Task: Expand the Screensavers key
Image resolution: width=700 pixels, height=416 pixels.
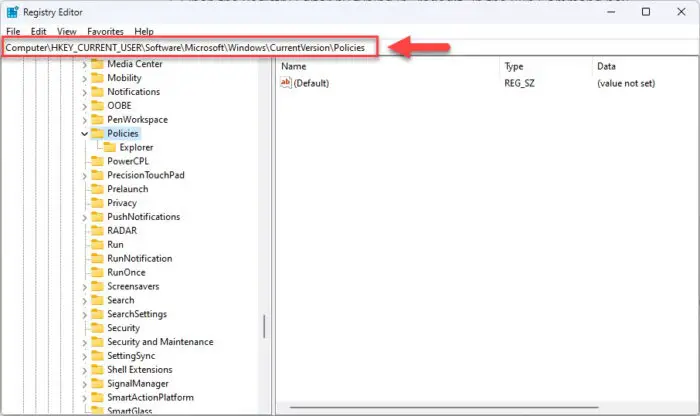Action: [84, 287]
